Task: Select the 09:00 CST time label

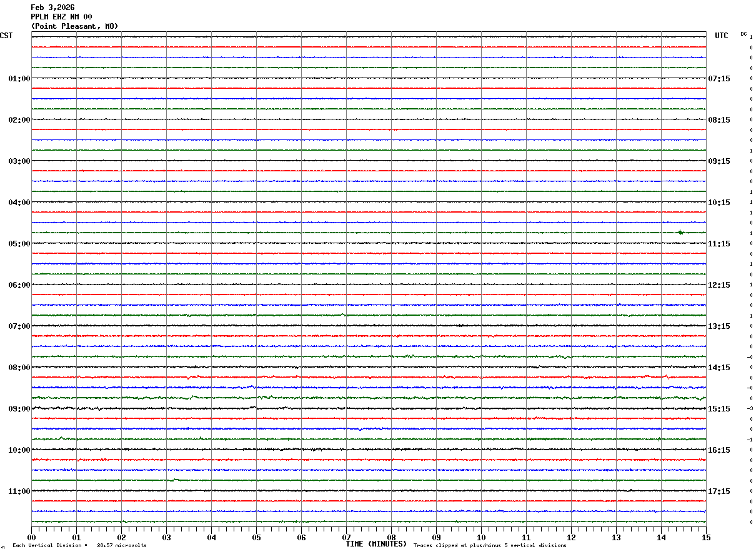Action: pyautogui.click(x=19, y=409)
